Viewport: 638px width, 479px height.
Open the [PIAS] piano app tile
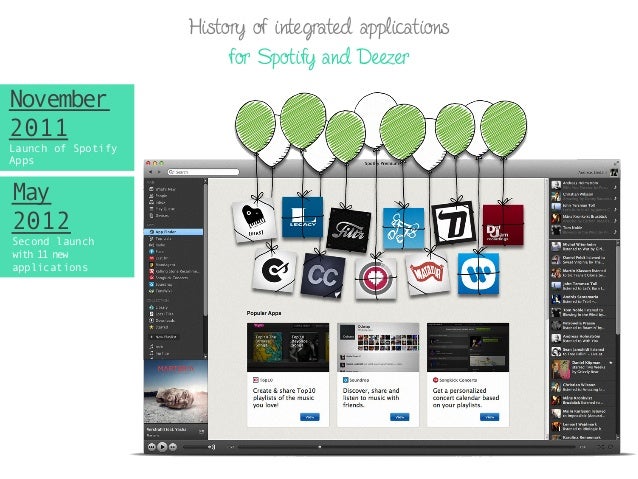click(253, 220)
